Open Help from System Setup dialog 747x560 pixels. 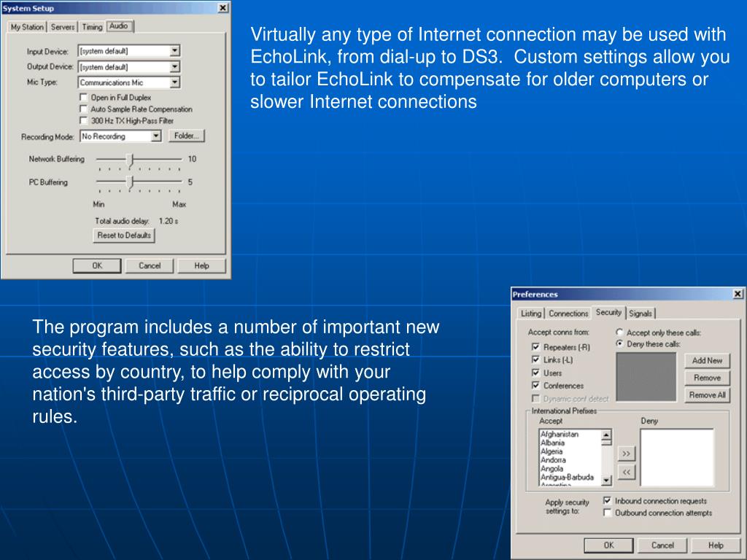click(x=201, y=265)
